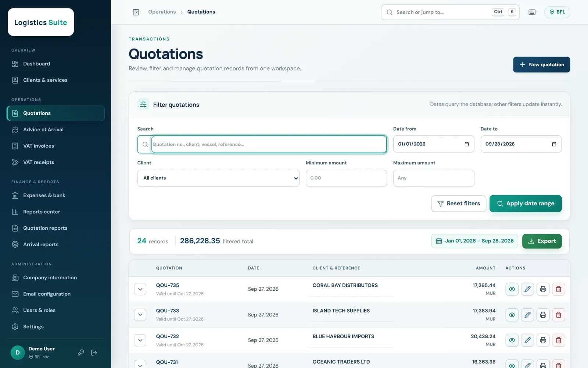
Task: Edit quotation QOU-735 with pencil icon
Action: 527,289
